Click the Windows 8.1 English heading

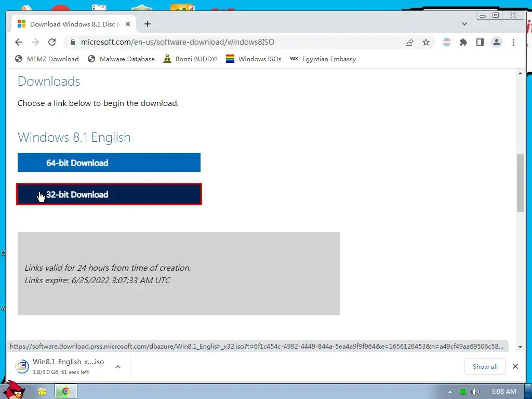click(74, 137)
